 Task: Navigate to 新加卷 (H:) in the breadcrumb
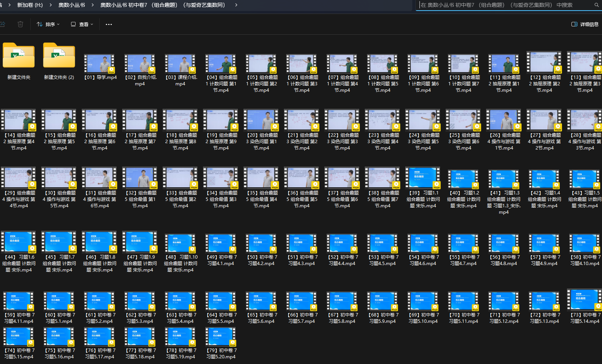[30, 5]
